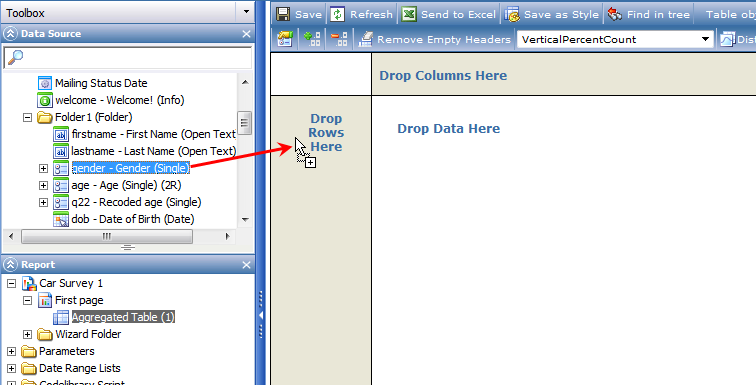The width and height of the screenshot is (756, 385).
Task: Click the gender single question icon
Action: (x=61, y=168)
